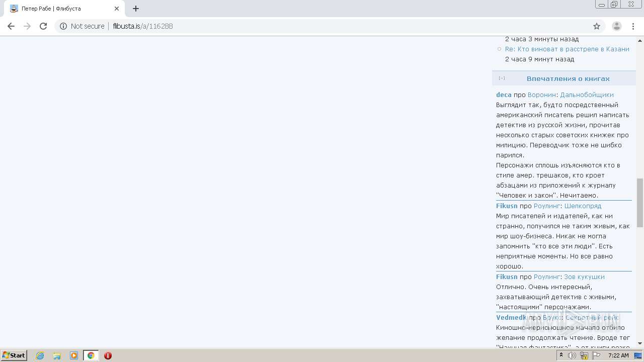Collapse the Впечатления о книгах block

click(x=502, y=78)
